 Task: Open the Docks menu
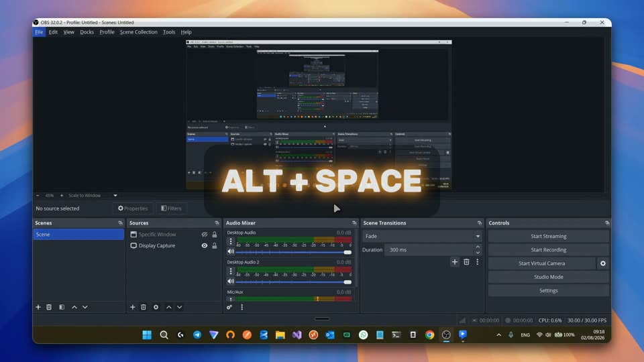87,32
